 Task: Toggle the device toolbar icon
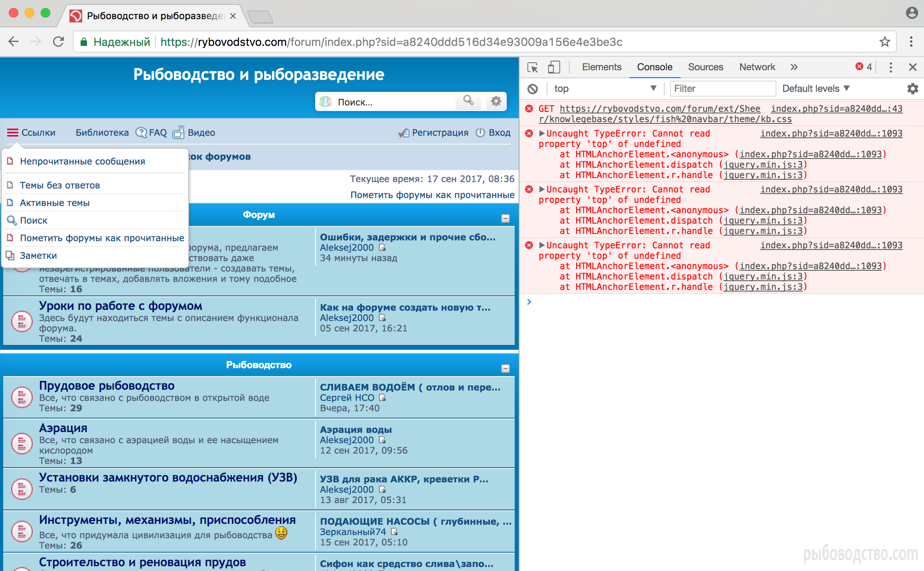pos(554,67)
